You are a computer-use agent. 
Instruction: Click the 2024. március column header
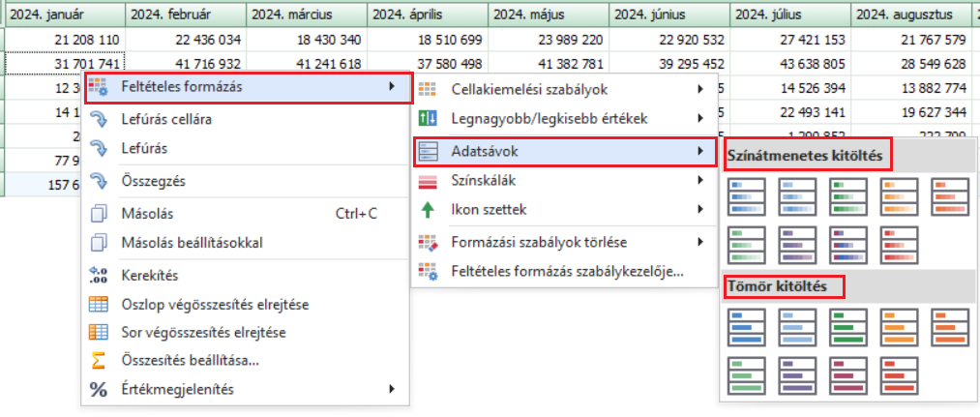point(307,15)
